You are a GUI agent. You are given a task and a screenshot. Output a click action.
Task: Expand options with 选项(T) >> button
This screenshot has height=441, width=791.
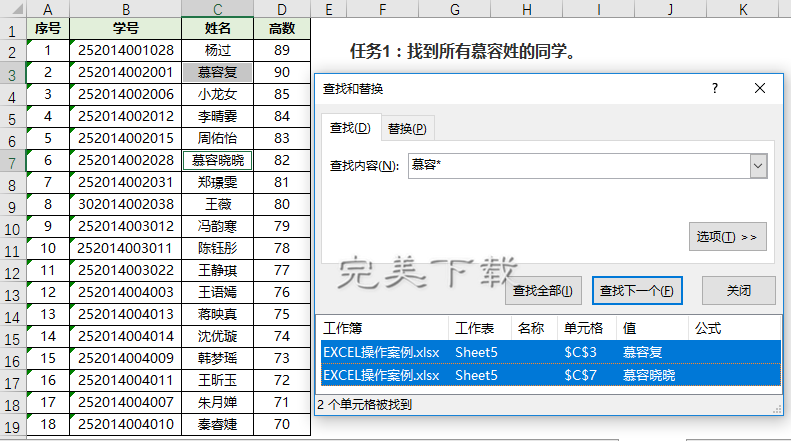pos(727,237)
